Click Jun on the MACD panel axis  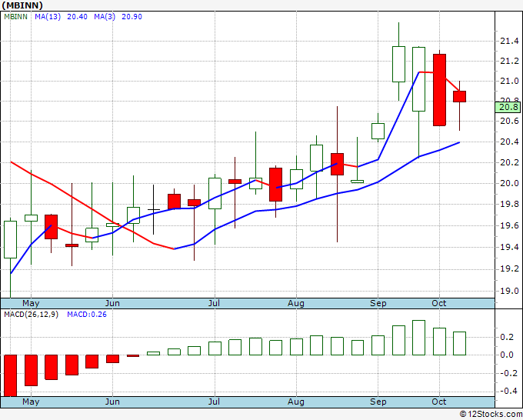(112, 402)
